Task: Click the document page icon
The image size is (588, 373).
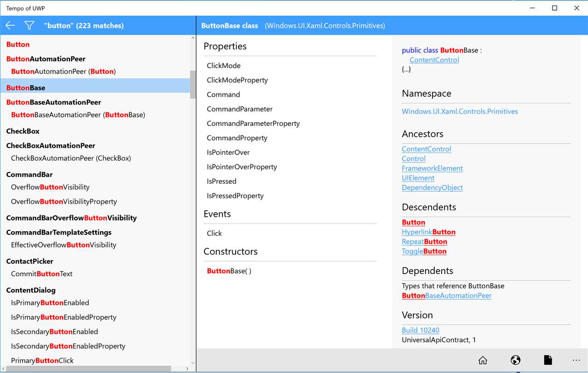Action: (x=547, y=360)
